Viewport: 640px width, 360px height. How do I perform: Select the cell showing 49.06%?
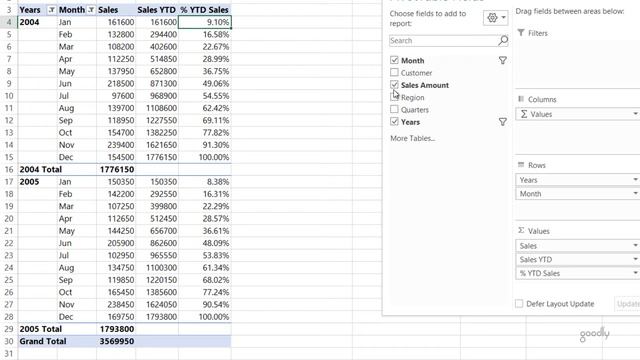point(204,83)
